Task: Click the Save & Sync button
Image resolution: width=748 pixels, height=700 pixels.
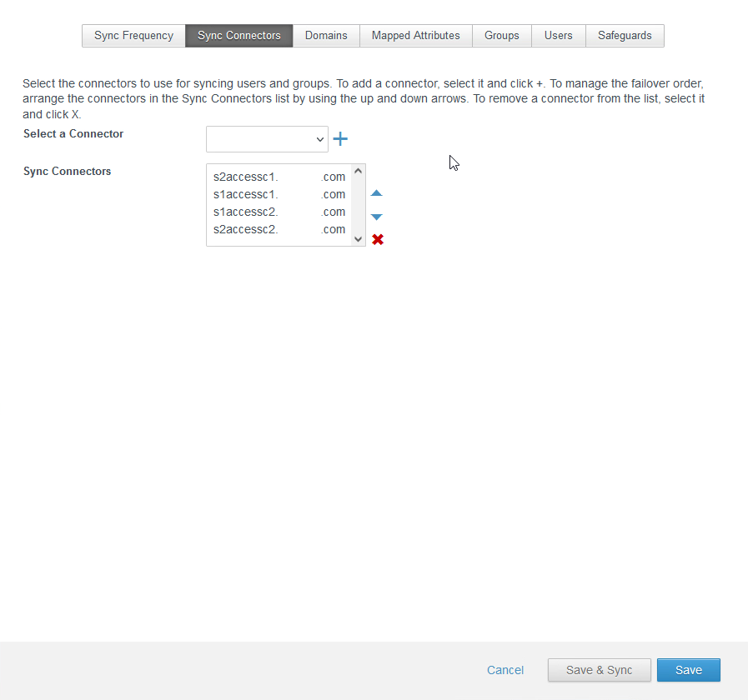Action: pyautogui.click(x=599, y=670)
